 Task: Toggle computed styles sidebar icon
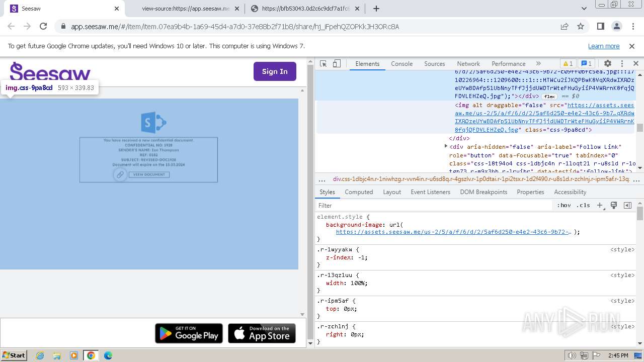627,205
